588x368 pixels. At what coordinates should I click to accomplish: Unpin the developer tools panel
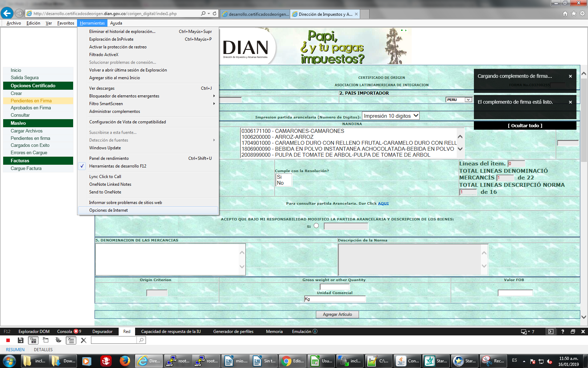point(573,332)
